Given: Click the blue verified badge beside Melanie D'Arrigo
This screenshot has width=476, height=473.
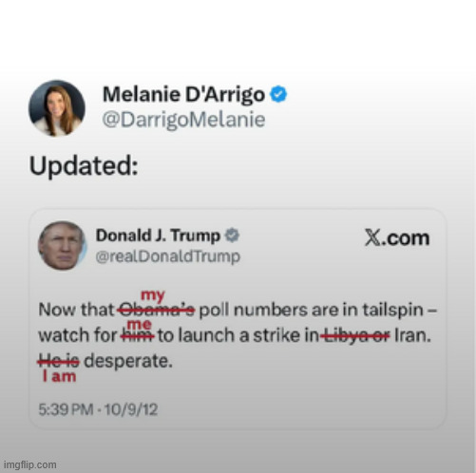Looking at the screenshot, I should [x=278, y=94].
